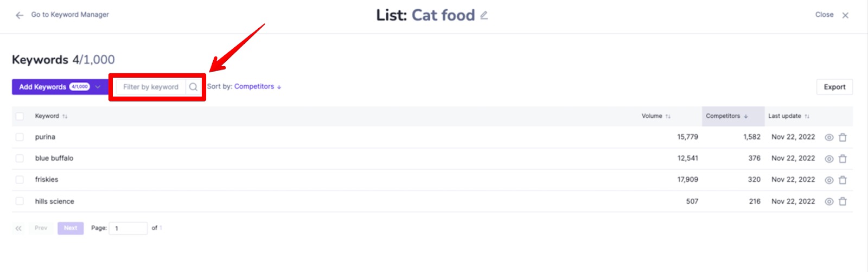Jump to first page double-chevron icon
The height and width of the screenshot is (272, 868).
(x=18, y=229)
